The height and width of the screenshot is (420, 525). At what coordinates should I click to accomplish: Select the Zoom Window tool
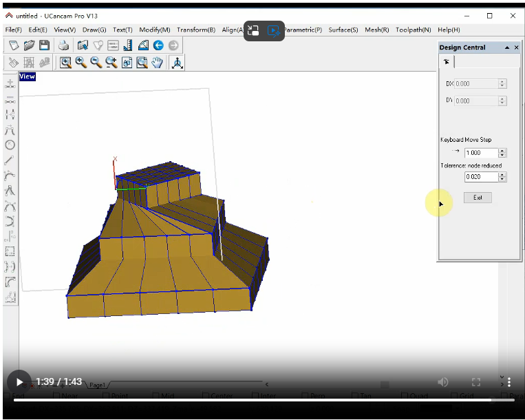[66, 63]
